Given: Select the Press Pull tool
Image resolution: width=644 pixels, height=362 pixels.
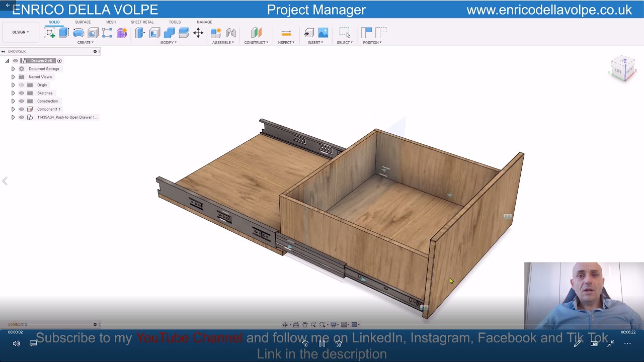Looking at the screenshot, I should coord(140,33).
